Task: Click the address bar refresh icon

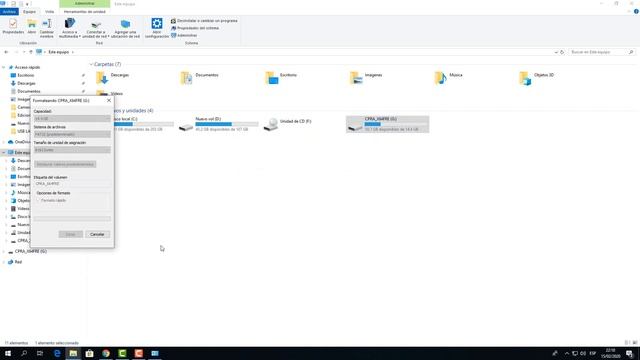Action: pos(562,52)
